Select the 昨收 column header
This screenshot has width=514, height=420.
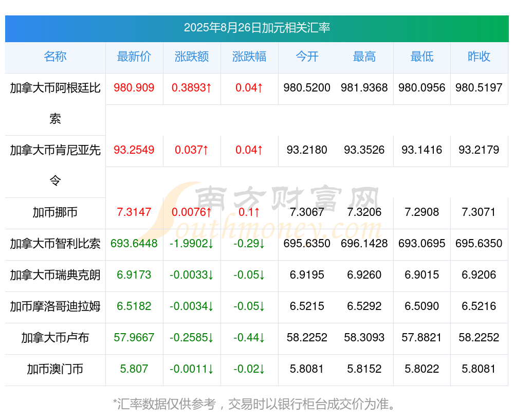479,57
